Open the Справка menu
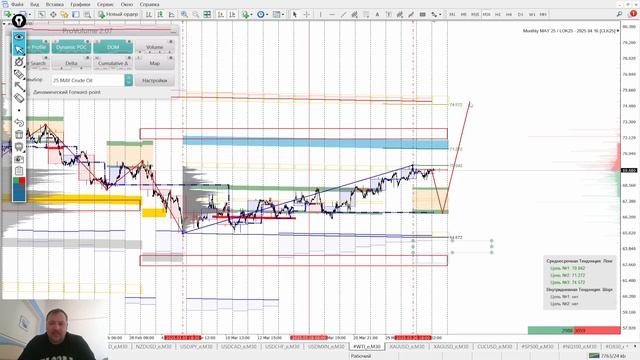This screenshot has height=360, width=640. coord(149,4)
